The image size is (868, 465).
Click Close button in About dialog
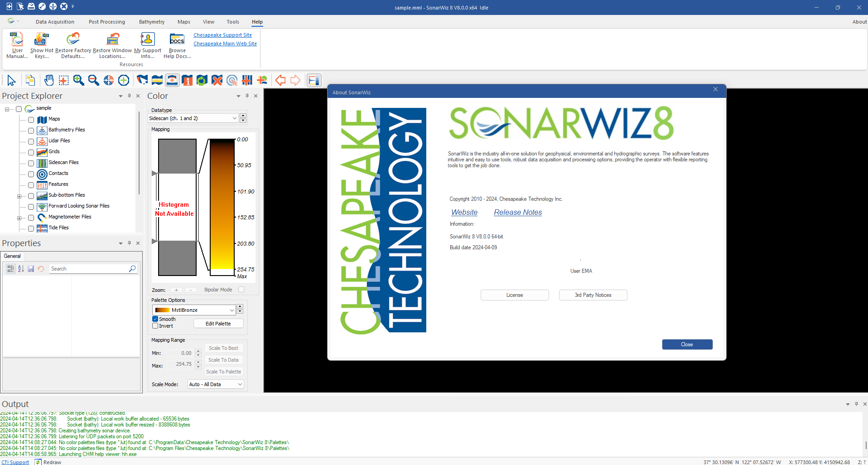point(687,344)
